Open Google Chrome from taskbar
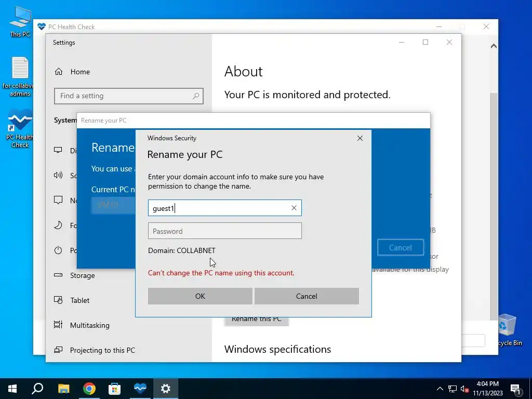Viewport: 532px width, 399px height. pos(89,389)
